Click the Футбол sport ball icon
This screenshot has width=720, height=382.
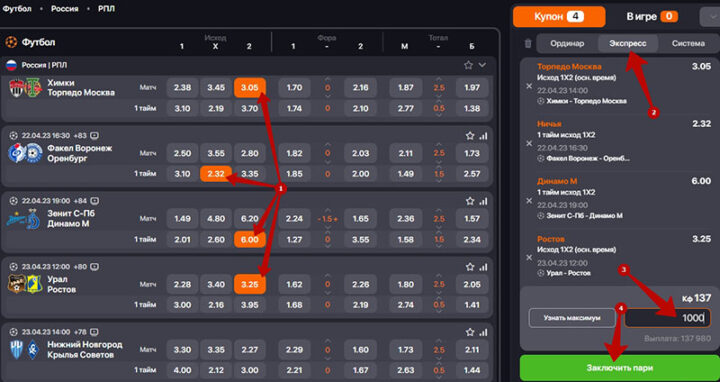click(x=11, y=42)
